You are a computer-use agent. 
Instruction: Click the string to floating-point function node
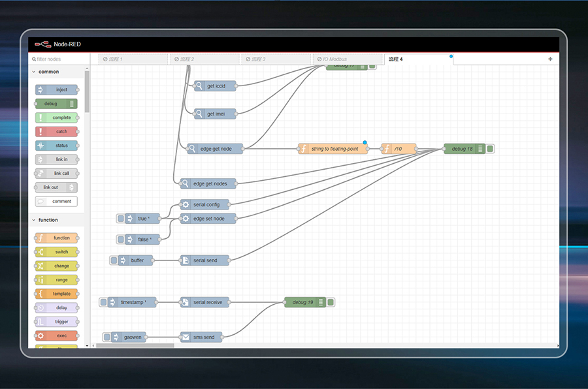click(333, 149)
